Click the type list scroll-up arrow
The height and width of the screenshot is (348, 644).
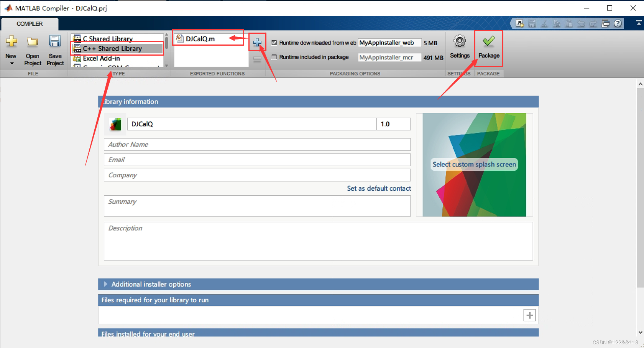(x=166, y=35)
